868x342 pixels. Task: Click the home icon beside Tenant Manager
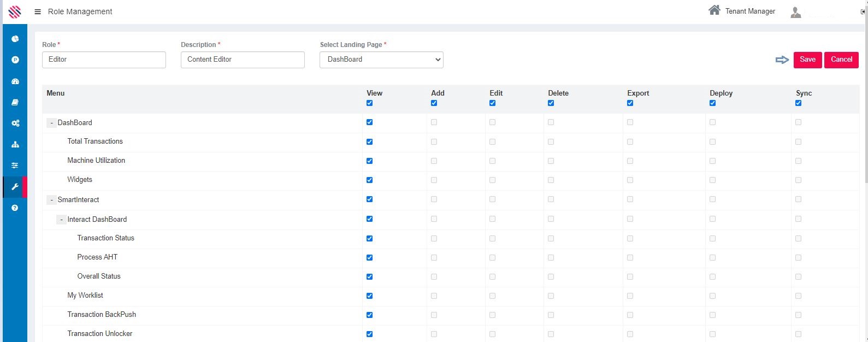[714, 10]
